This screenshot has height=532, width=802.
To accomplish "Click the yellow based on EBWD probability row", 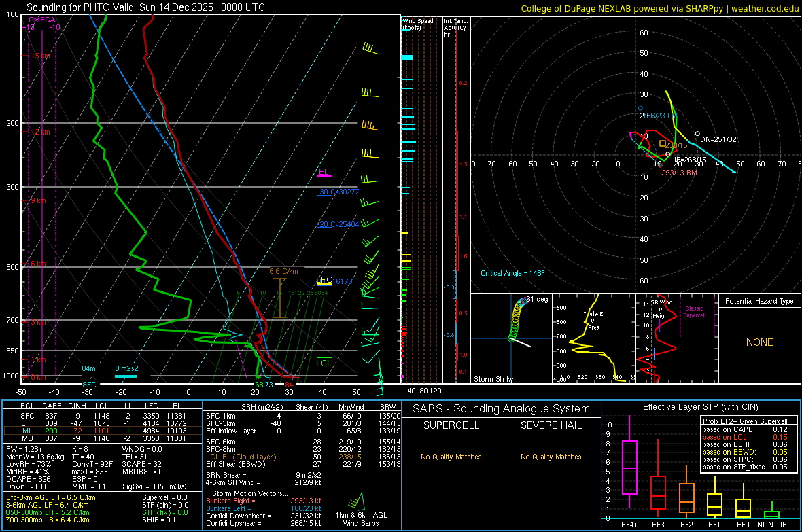I will point(745,452).
